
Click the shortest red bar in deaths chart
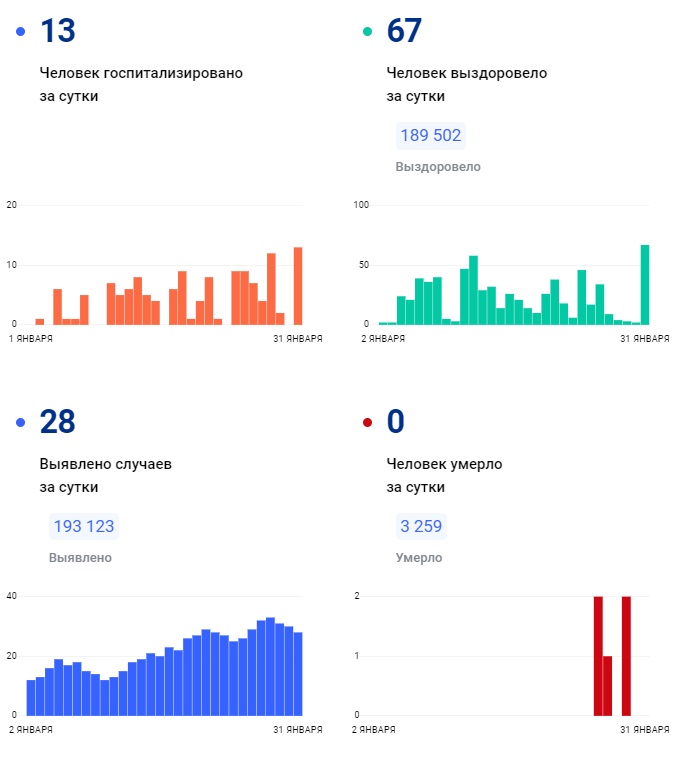tap(607, 686)
